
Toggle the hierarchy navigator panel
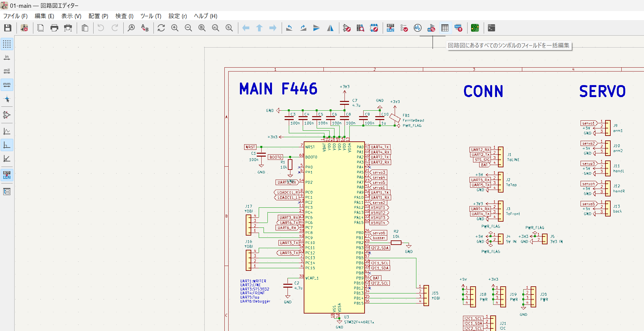coord(7,192)
